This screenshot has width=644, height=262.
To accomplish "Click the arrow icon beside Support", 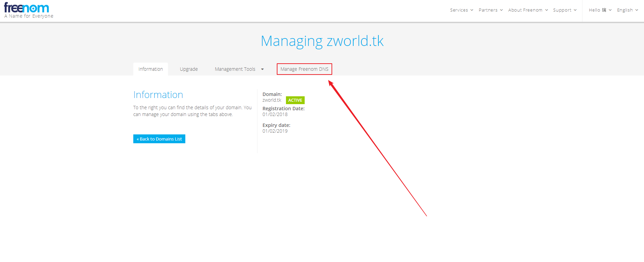I will [575, 10].
